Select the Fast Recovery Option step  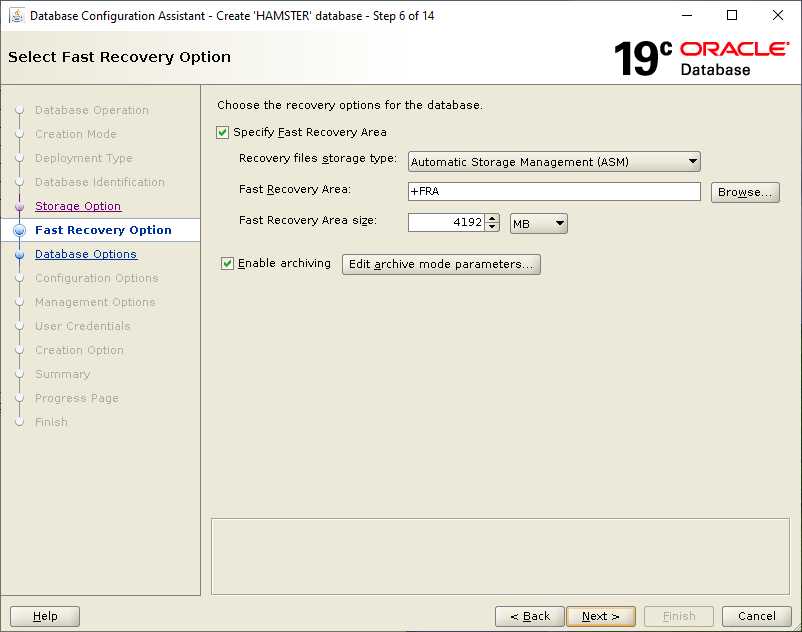click(103, 230)
